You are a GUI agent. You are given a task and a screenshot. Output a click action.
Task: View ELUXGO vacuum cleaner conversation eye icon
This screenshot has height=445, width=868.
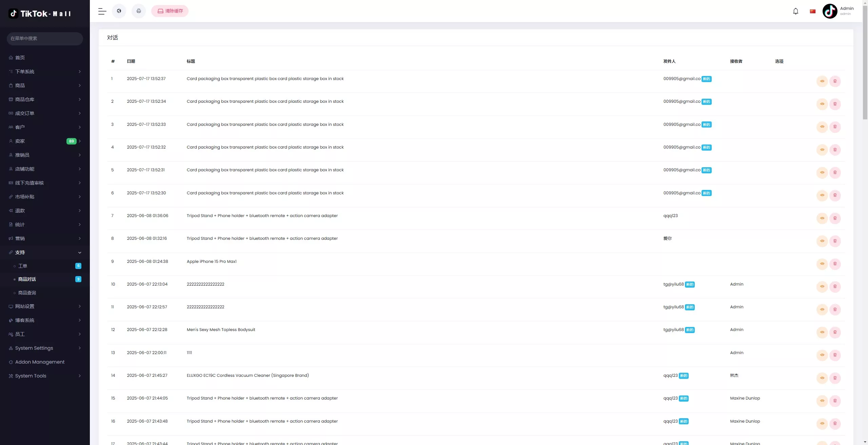pyautogui.click(x=822, y=378)
